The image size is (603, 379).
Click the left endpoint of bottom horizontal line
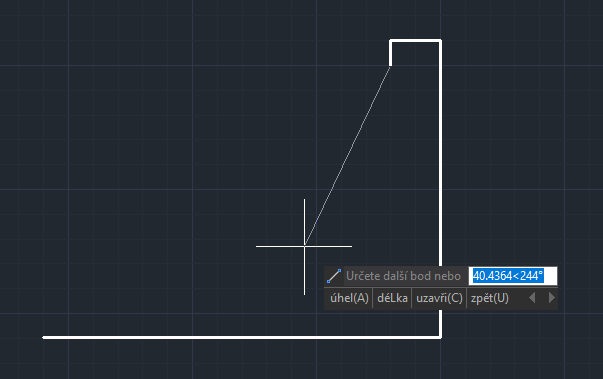pos(43,337)
